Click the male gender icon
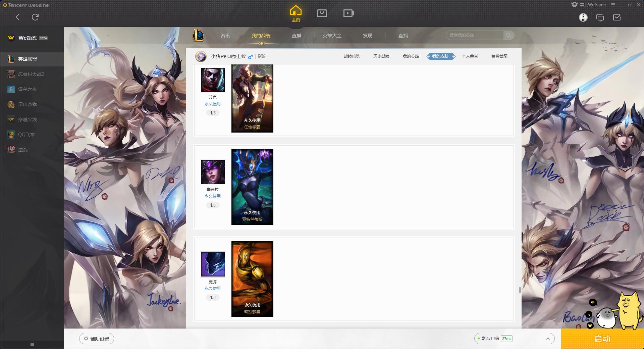Viewport: 644px width, 349px height. [x=250, y=57]
